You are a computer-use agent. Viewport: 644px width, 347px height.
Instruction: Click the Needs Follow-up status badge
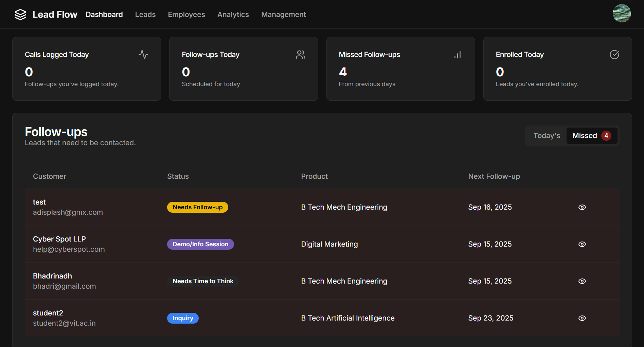[197, 207]
